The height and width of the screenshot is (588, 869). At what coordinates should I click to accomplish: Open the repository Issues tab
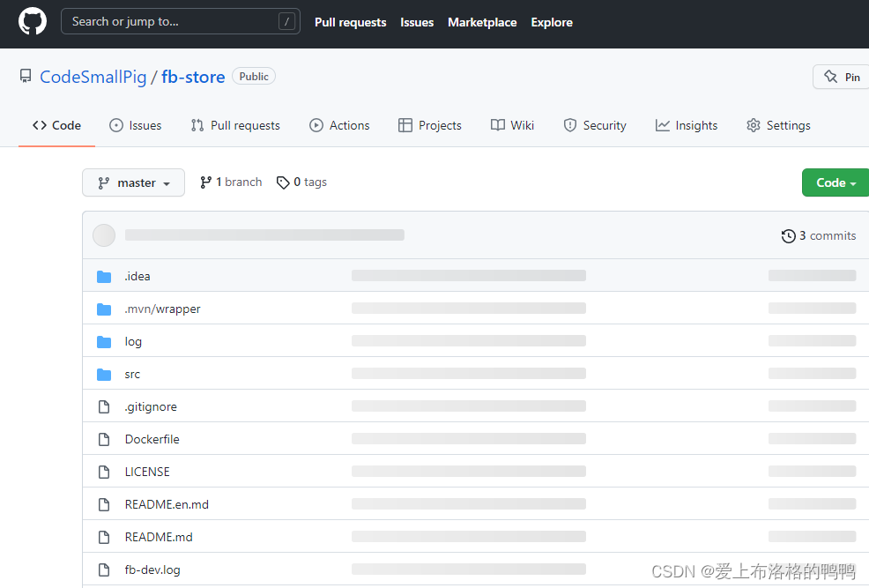pos(135,125)
